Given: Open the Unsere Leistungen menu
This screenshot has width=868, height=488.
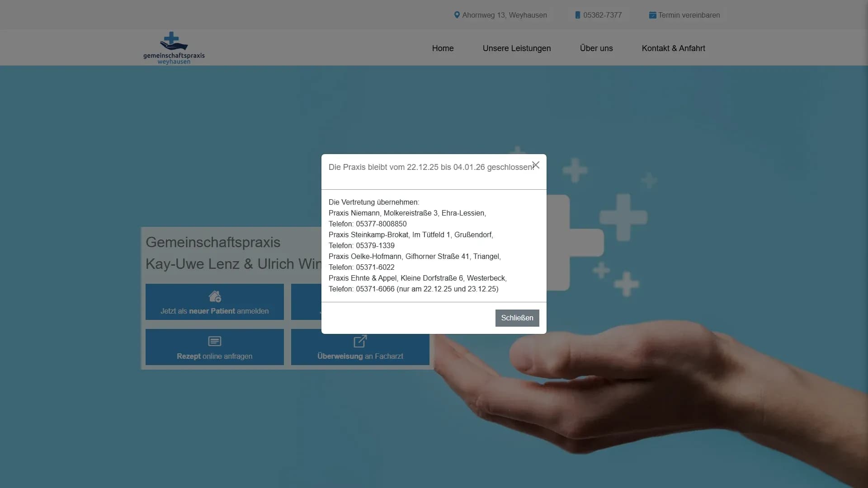Looking at the screenshot, I should [516, 48].
